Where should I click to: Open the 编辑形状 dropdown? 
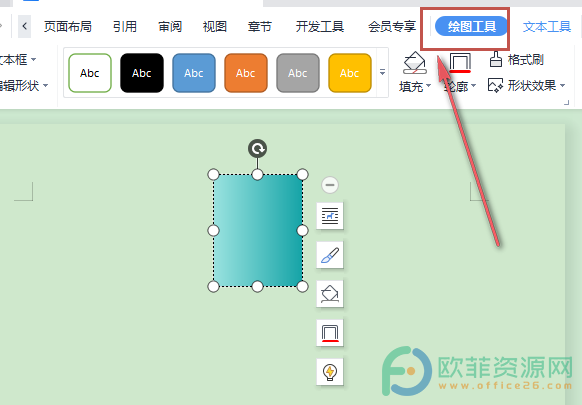point(23,86)
